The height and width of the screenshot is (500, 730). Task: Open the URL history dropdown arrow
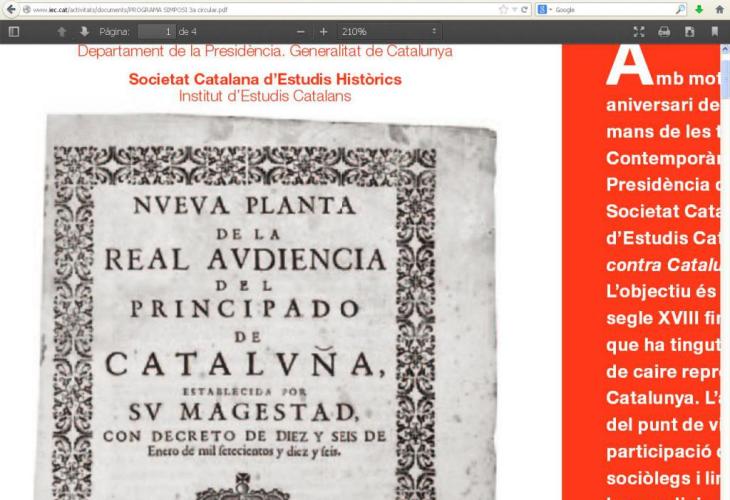tap(514, 9)
